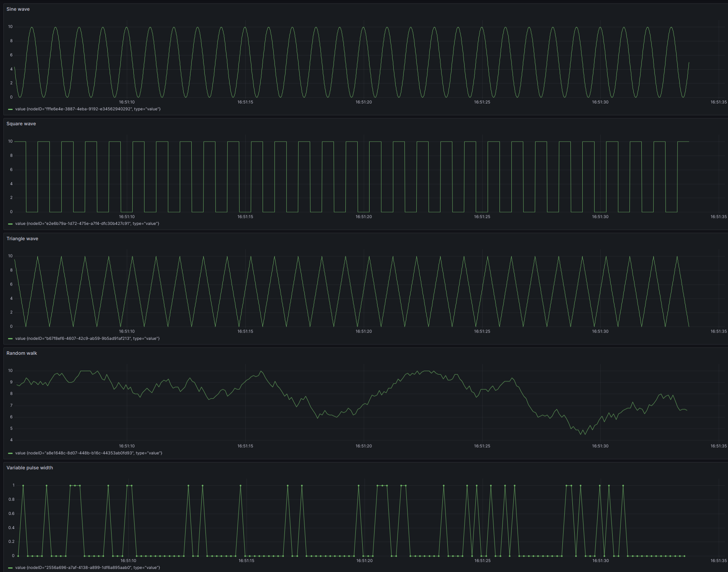Toggle the Triangle wave legend series label
The width and height of the screenshot is (728, 572).
point(87,339)
